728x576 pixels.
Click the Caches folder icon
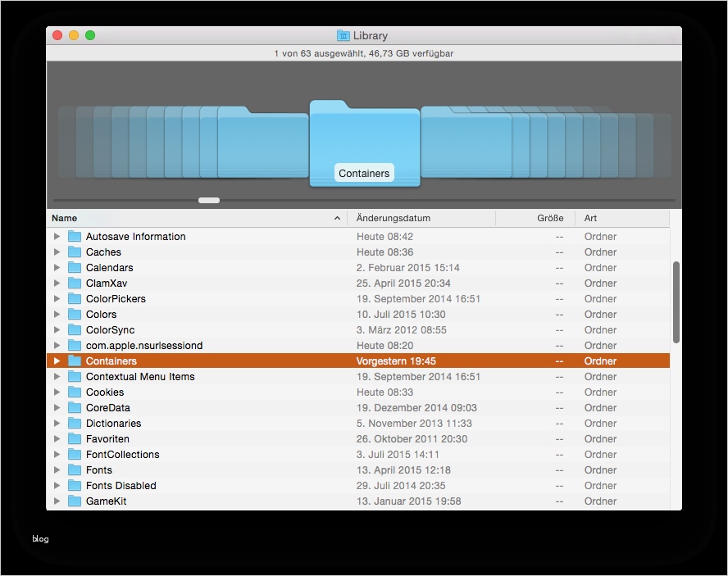click(75, 252)
